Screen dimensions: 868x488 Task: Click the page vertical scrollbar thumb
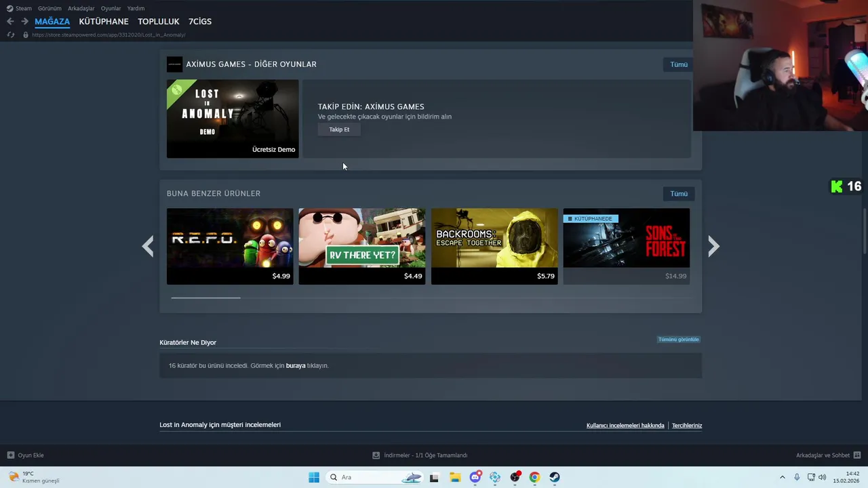[x=865, y=232]
